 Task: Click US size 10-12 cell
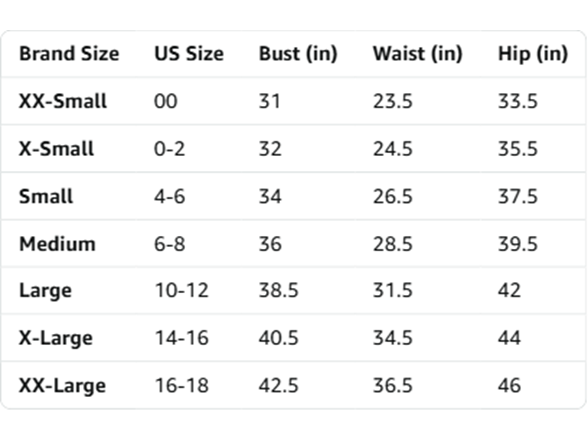click(x=182, y=291)
